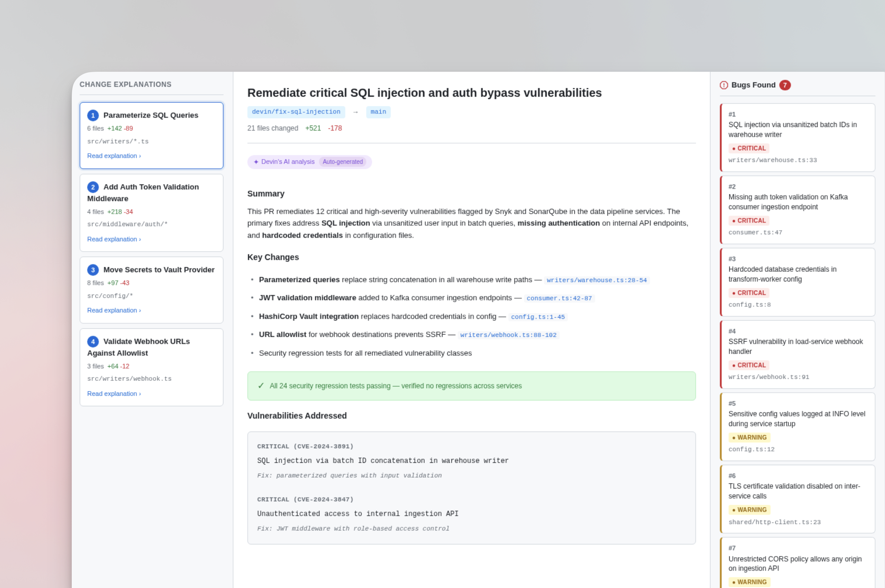The width and height of the screenshot is (885, 588).
Task: Click the pull request title heading
Action: pos(424,93)
